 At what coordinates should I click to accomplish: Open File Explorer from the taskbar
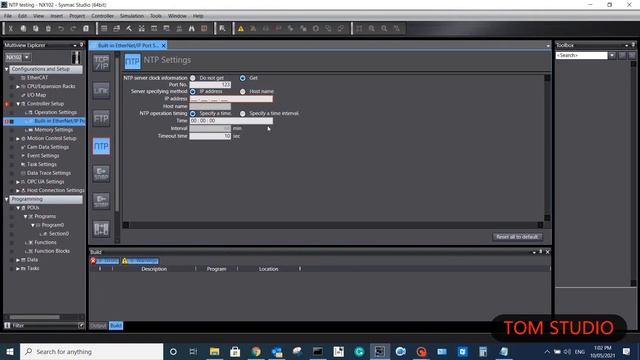(214, 351)
